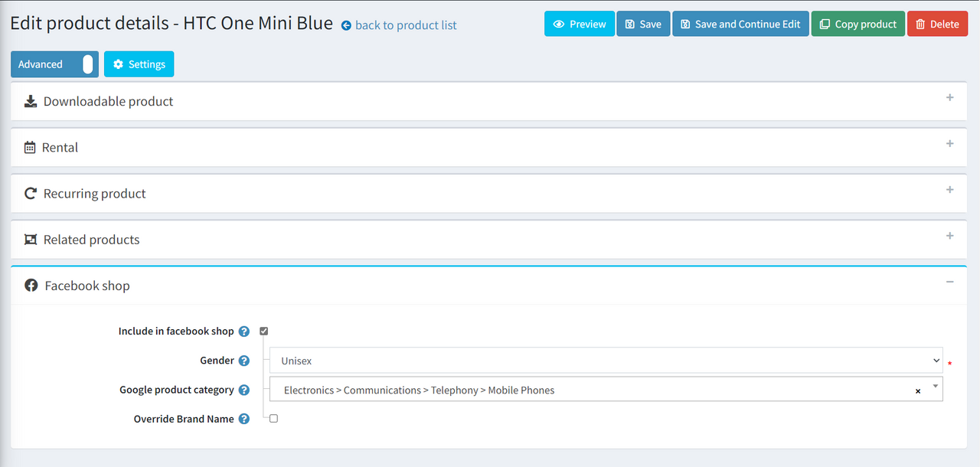Viewport: 980px width, 467px height.
Task: Click Rental calendar icon
Action: [x=30, y=147]
